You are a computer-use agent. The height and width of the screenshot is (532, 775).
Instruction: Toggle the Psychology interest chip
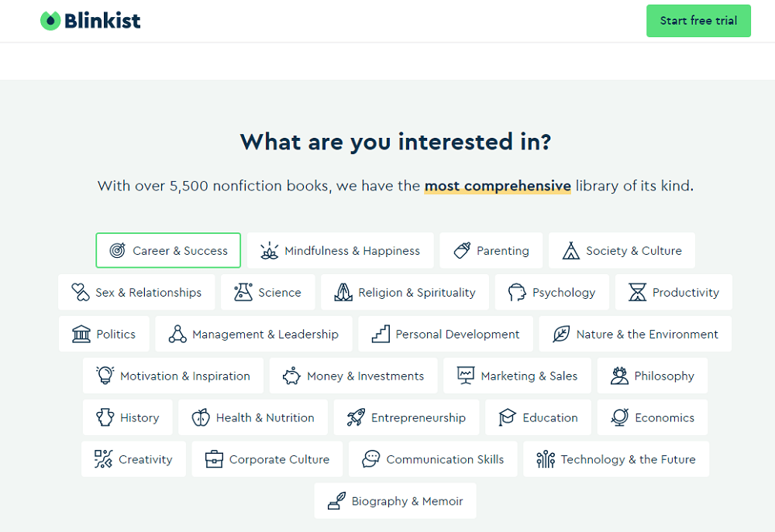click(x=552, y=293)
